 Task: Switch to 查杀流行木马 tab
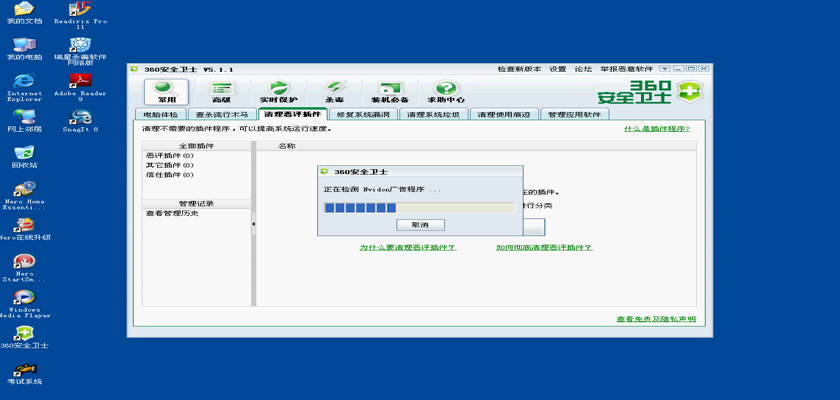[222, 114]
